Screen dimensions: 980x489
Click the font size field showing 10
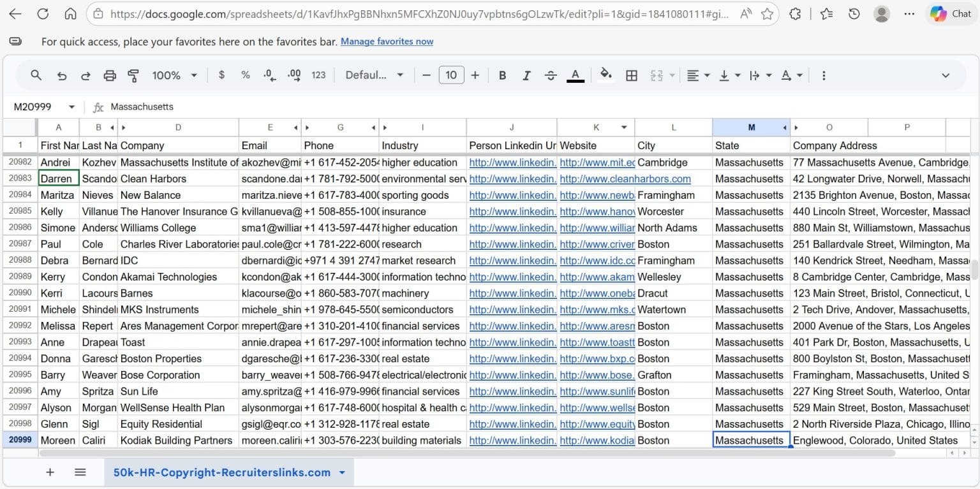(451, 75)
